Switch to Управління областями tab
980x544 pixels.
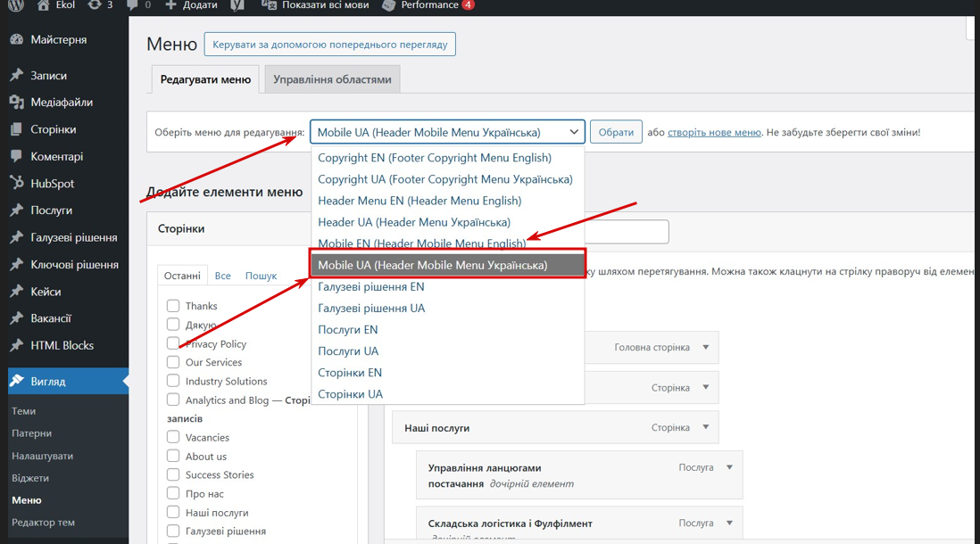[x=333, y=79]
